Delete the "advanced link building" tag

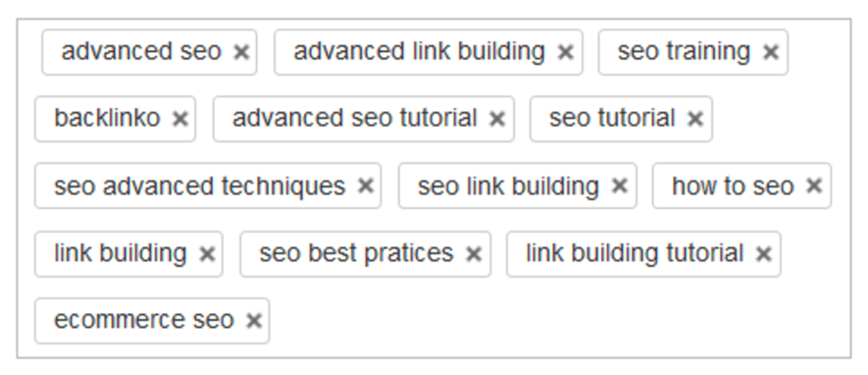565,52
